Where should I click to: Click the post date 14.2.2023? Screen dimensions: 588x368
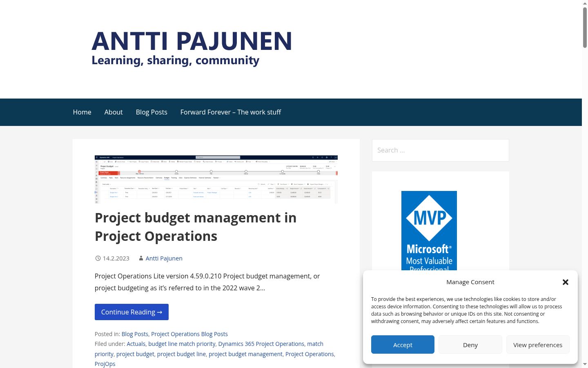click(116, 258)
